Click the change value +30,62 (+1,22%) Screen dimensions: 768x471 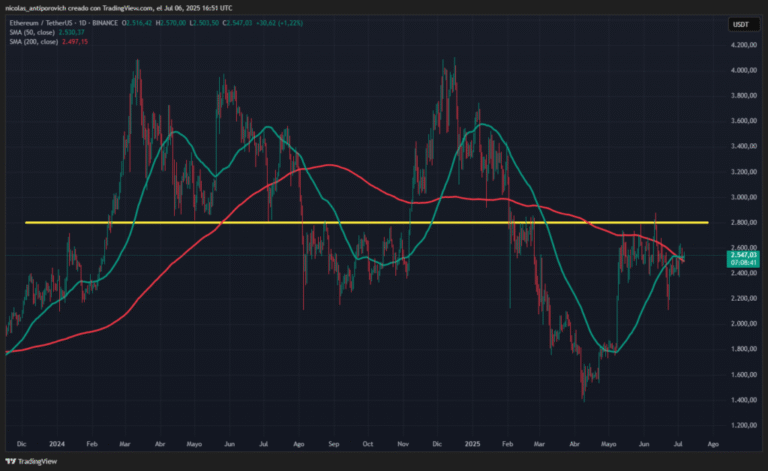279,23
